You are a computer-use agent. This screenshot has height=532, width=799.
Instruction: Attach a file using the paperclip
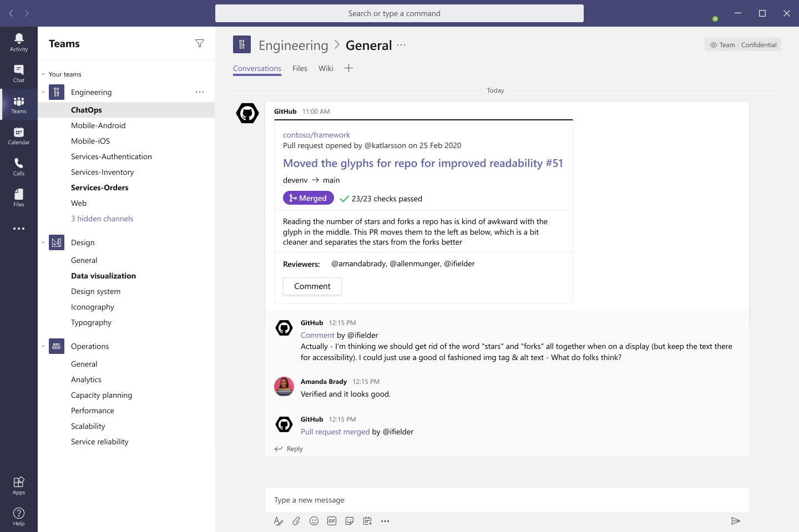point(296,521)
